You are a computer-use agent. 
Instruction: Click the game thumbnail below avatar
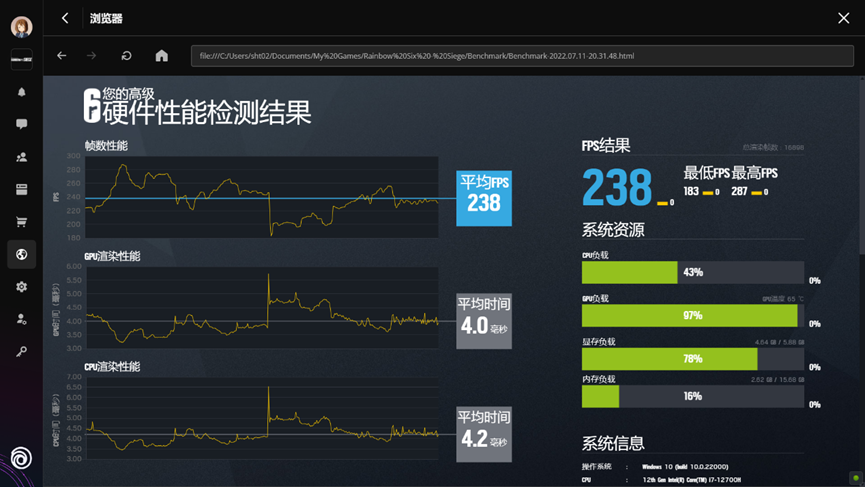[21, 59]
